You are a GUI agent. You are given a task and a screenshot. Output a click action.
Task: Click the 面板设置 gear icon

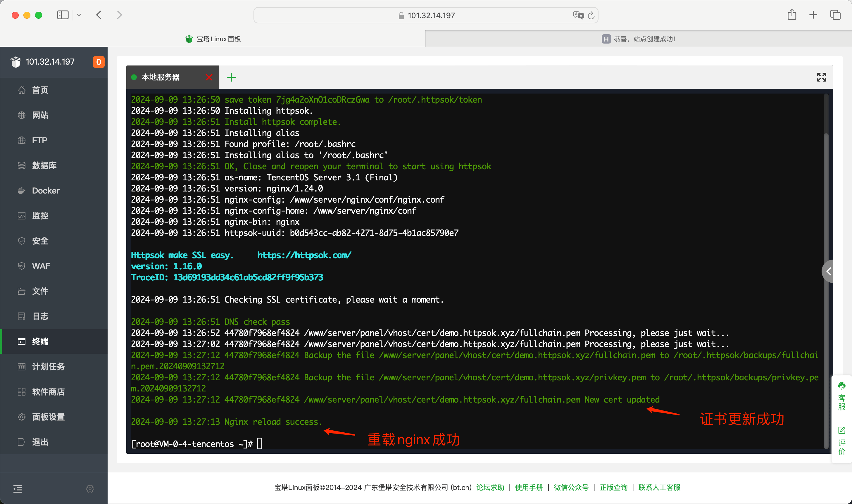tap(21, 417)
